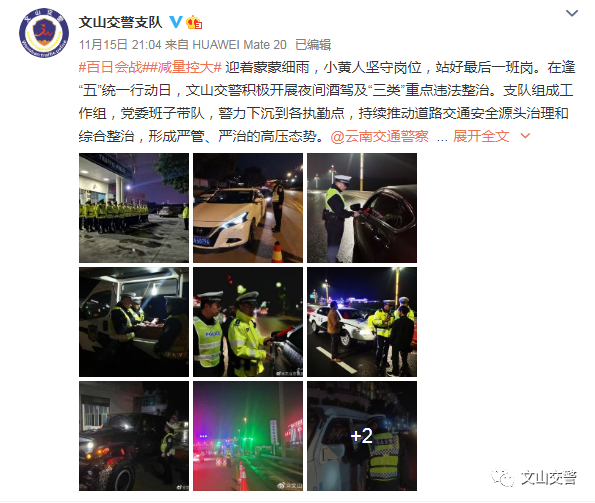595x503 pixels.
Task: Open photo of two officers in reflective vests
Action: coord(248,322)
